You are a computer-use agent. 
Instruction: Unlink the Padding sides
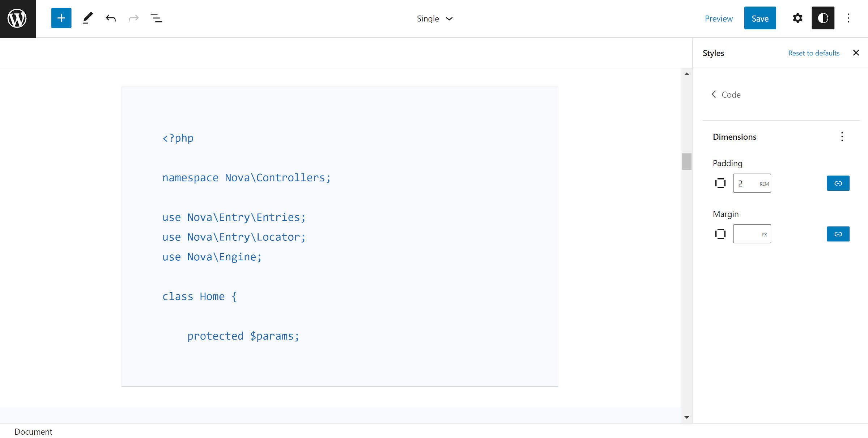838,183
